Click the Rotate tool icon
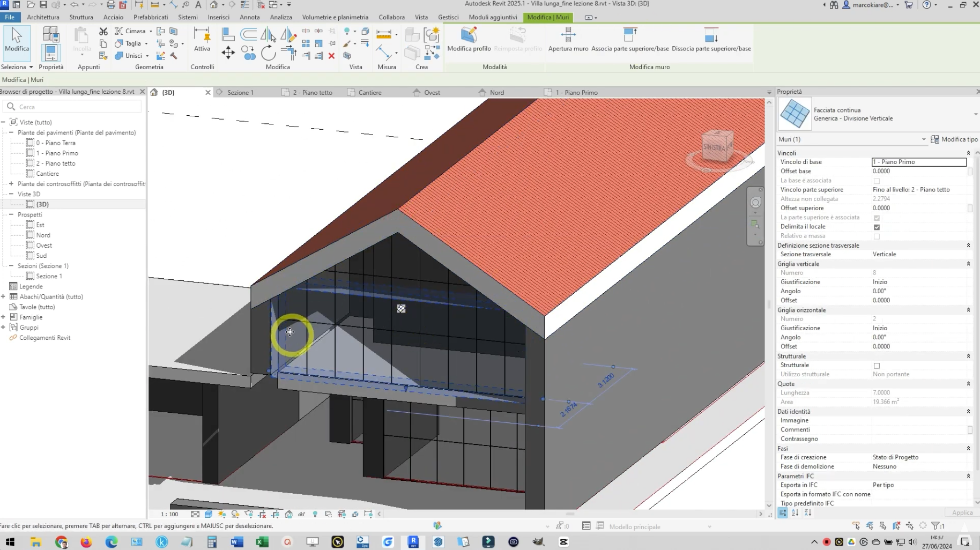The image size is (980, 550). point(268,53)
